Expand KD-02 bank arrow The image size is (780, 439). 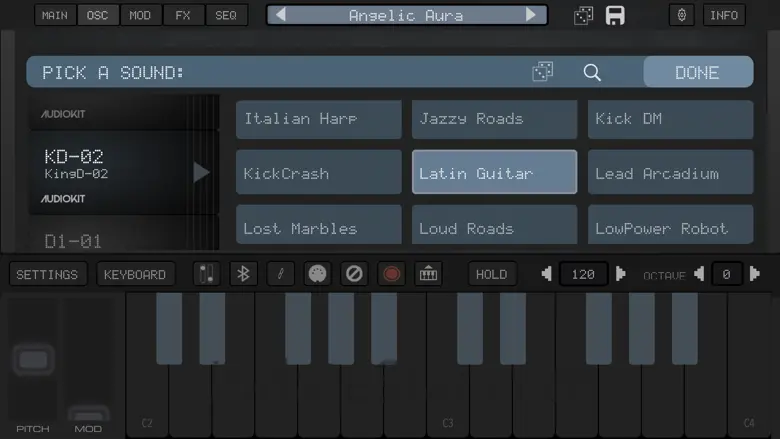click(201, 172)
